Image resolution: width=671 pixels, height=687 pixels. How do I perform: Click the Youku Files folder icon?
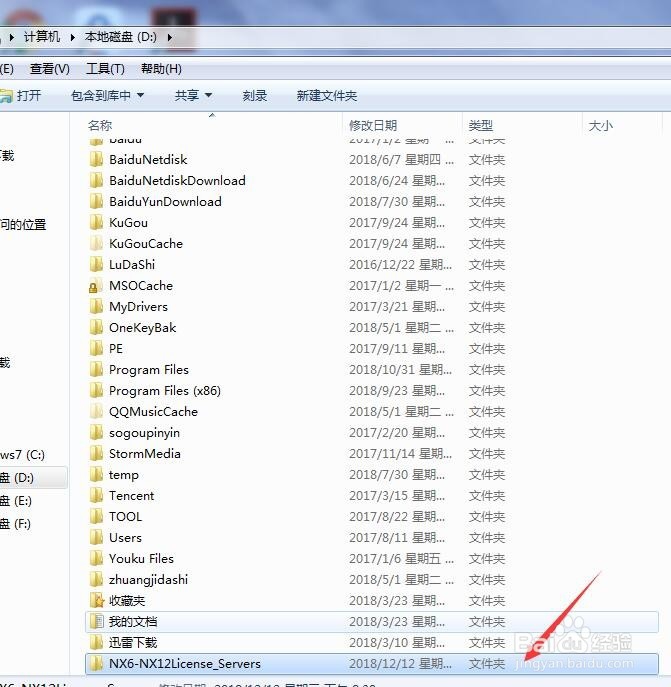click(96, 559)
